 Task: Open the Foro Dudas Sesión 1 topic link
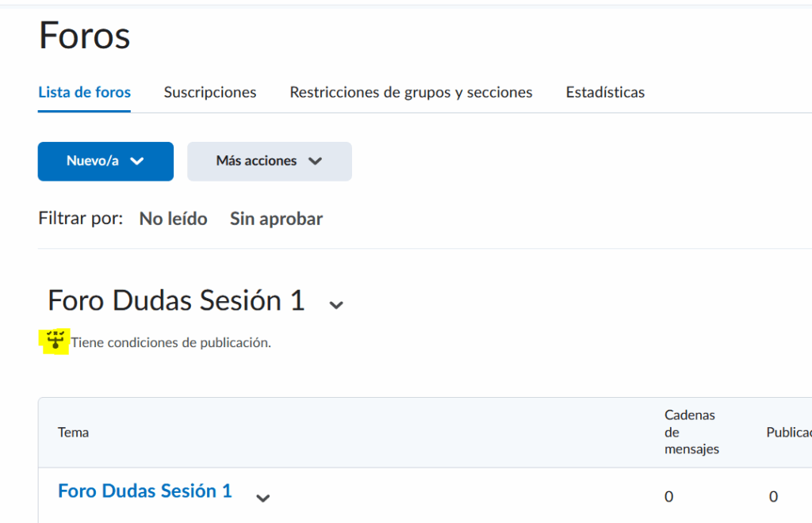[145, 491]
